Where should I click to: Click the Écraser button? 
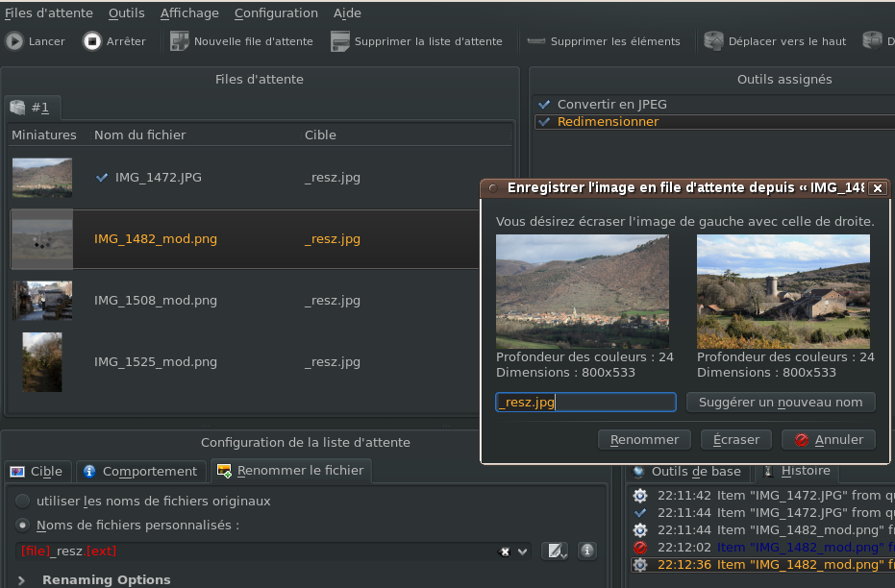[736, 439]
